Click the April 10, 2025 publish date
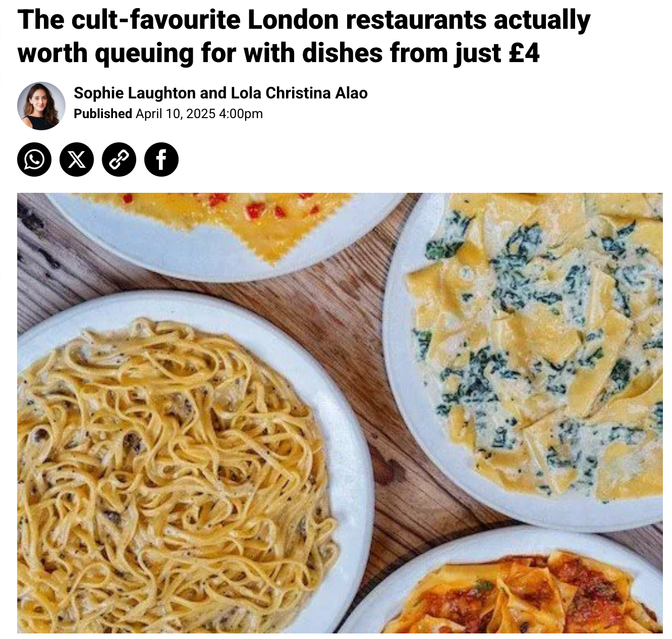Screen dimensions: 672x639 click(x=176, y=114)
